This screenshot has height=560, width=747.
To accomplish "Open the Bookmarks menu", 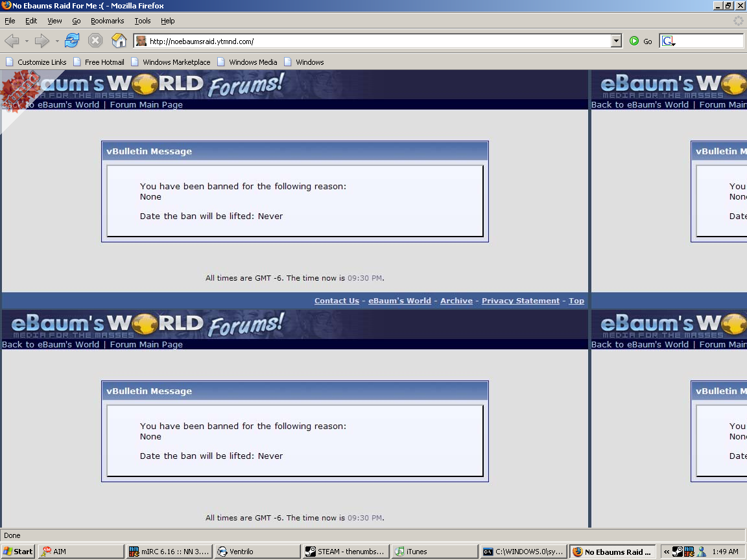I will pyautogui.click(x=107, y=21).
